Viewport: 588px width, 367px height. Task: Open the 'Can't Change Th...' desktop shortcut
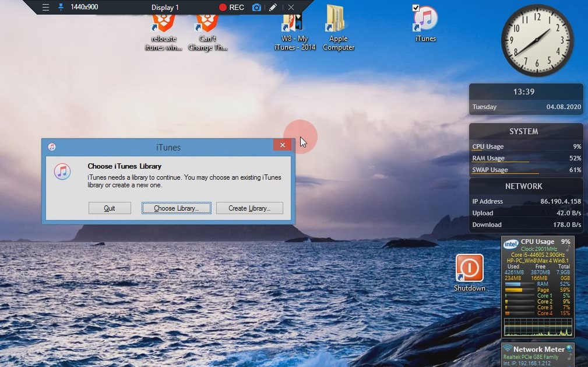pos(207,33)
